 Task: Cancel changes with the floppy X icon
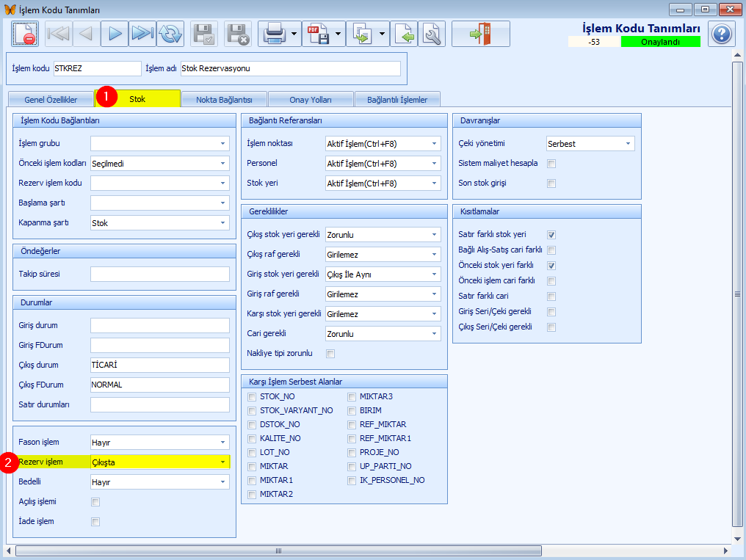pyautogui.click(x=238, y=34)
